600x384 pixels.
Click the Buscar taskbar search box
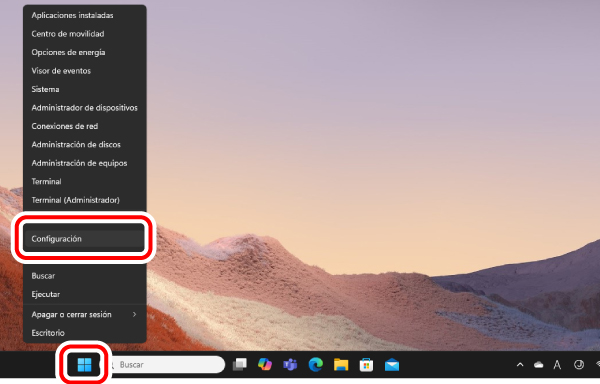click(165, 364)
